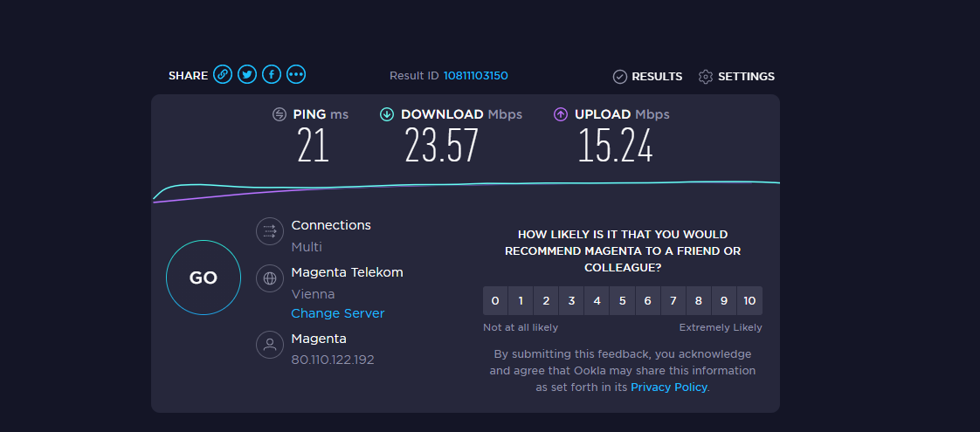980x432 pixels.
Task: Share result on Twitter
Action: tap(247, 75)
